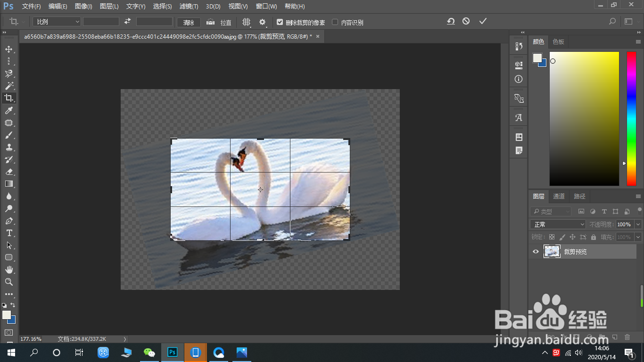Select the Path Selection arrow tool
The width and height of the screenshot is (644, 362).
(x=8, y=245)
